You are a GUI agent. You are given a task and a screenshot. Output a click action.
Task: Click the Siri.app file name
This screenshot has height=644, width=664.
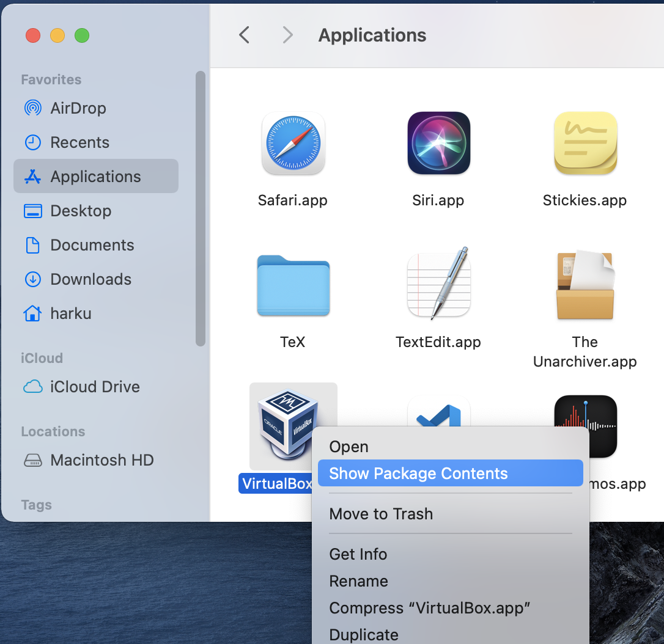click(x=438, y=200)
